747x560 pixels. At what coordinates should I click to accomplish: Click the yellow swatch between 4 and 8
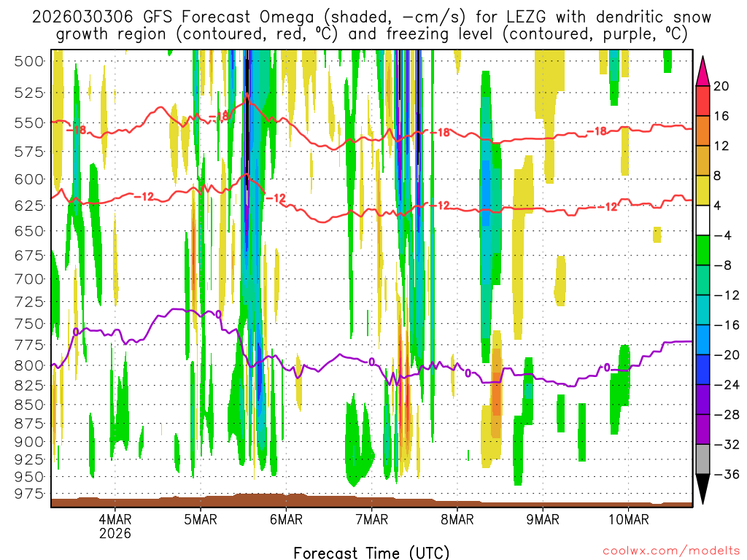point(703,190)
